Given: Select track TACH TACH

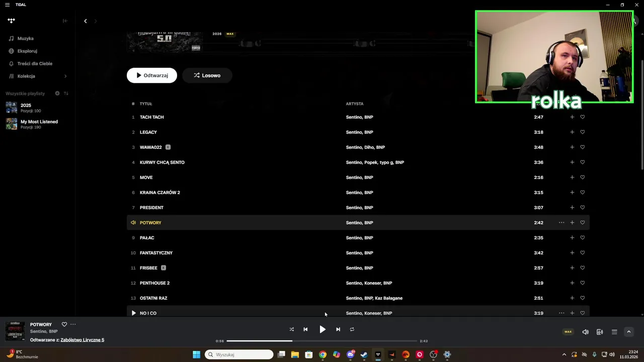Looking at the screenshot, I should coord(151,117).
